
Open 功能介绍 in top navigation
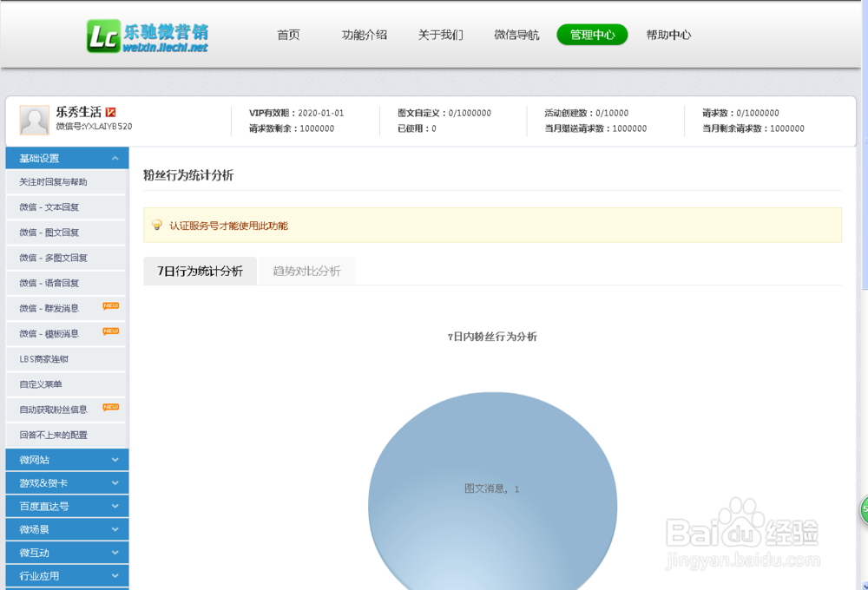point(365,35)
